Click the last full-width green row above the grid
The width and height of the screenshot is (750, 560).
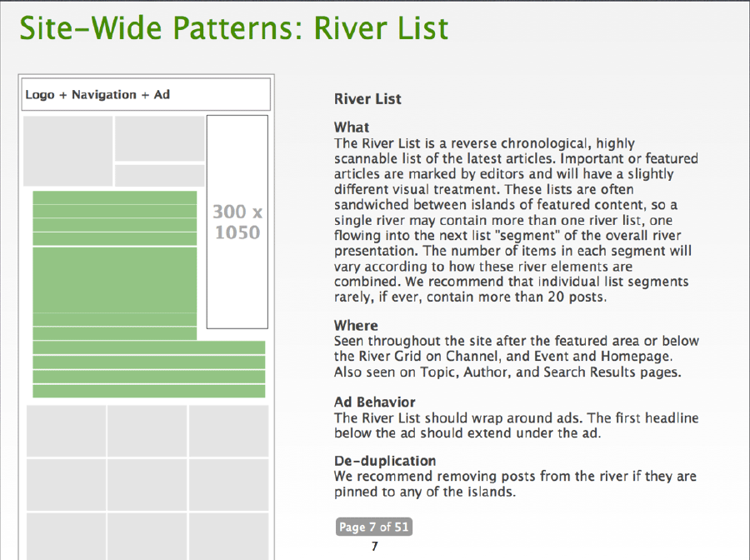pyautogui.click(x=148, y=390)
